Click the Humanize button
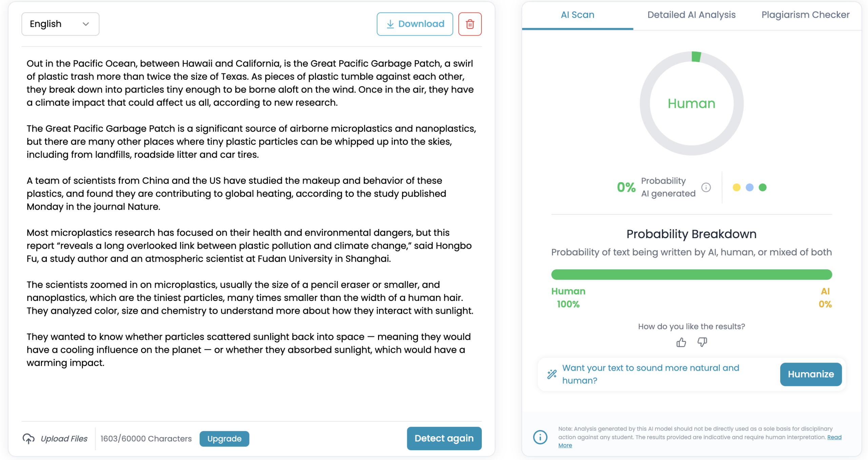 (810, 374)
